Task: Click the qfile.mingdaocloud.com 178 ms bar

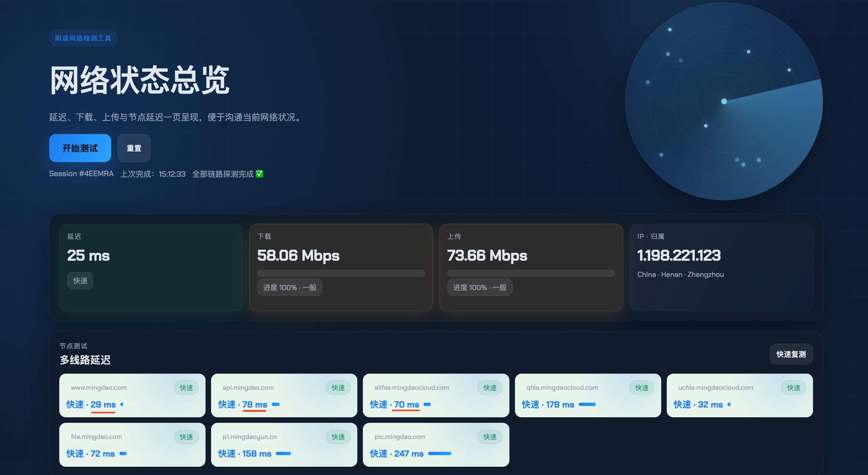Action: pos(587,404)
